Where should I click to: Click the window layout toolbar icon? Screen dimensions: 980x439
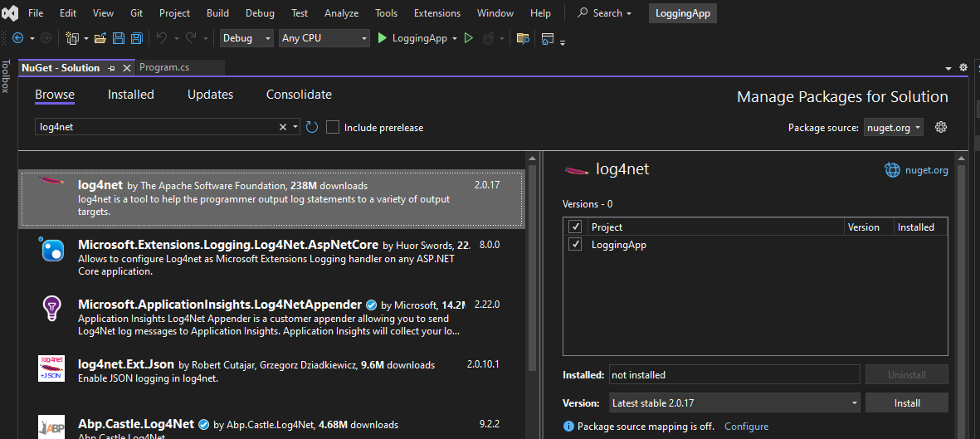point(548,39)
